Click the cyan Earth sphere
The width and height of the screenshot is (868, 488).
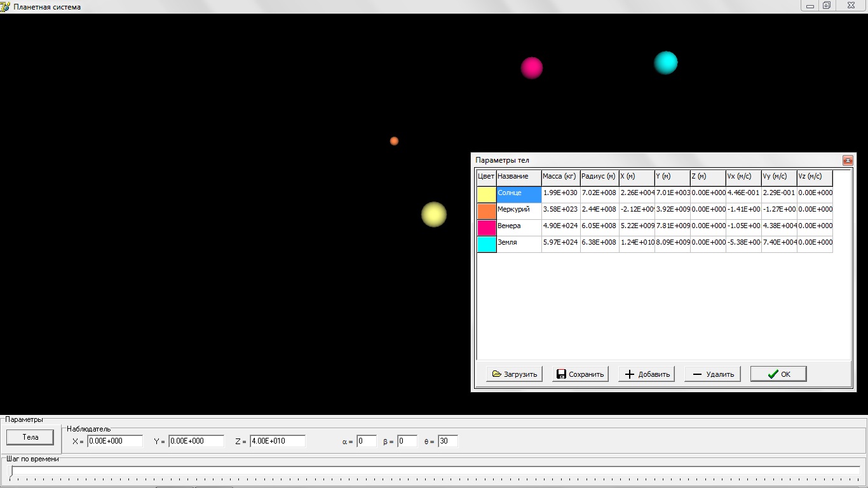(666, 63)
